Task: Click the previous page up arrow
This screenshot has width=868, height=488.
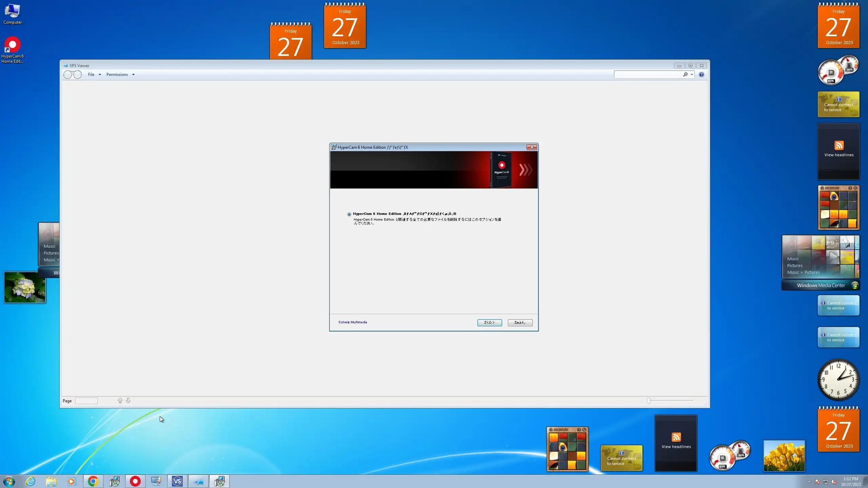Action: click(x=120, y=401)
